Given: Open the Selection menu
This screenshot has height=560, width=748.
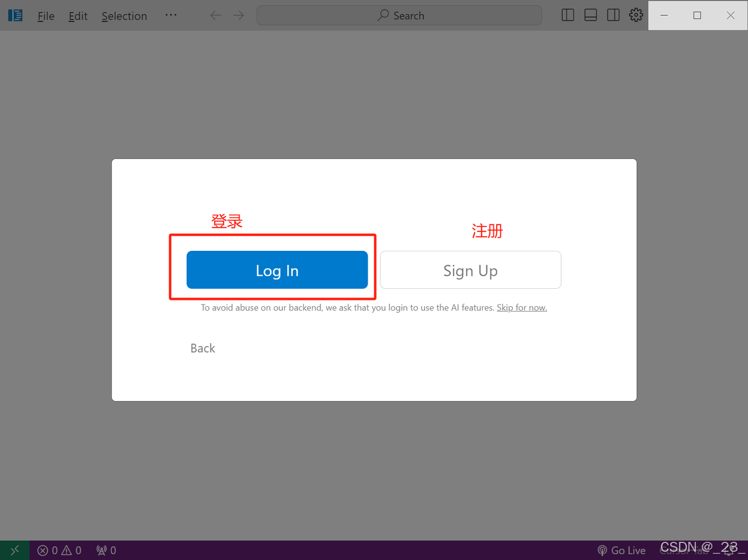Looking at the screenshot, I should pyautogui.click(x=124, y=16).
